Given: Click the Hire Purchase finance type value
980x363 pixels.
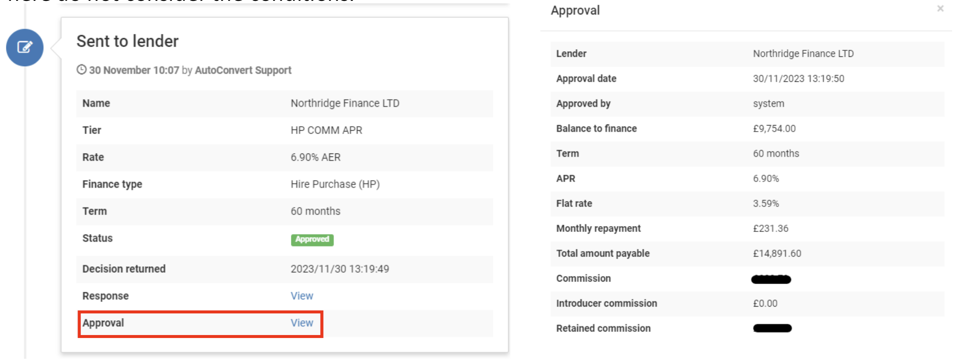Looking at the screenshot, I should [335, 184].
